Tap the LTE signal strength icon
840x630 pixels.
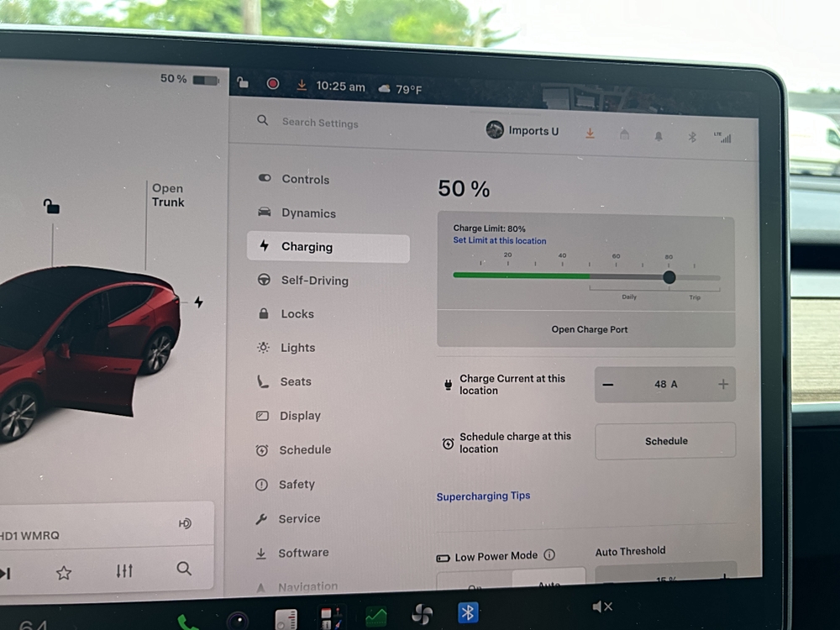pos(722,137)
